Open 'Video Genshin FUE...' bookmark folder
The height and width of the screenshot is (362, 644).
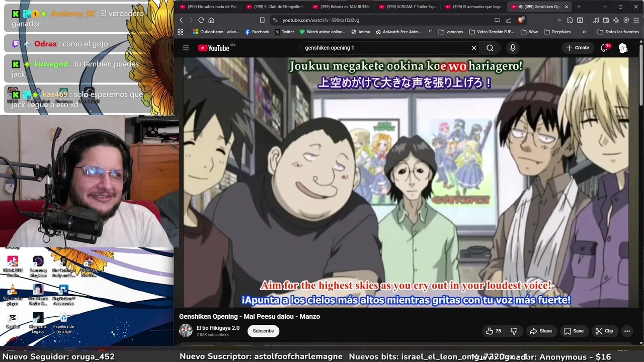pos(492,32)
